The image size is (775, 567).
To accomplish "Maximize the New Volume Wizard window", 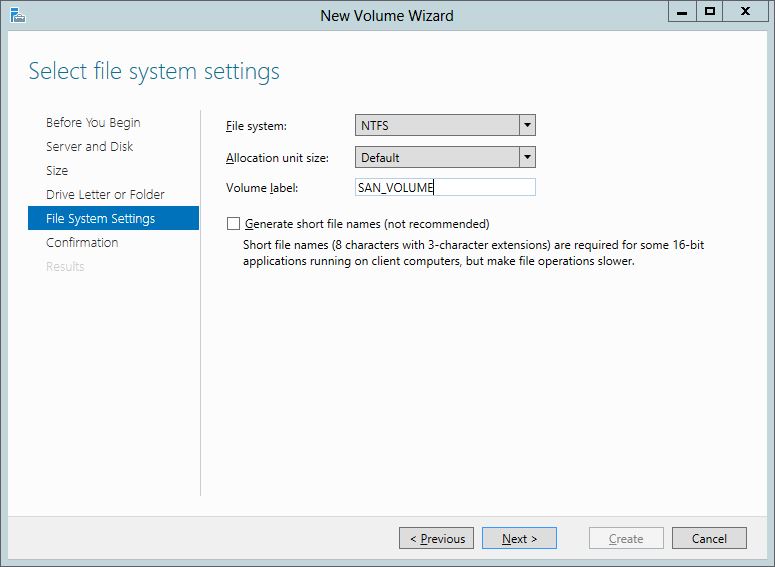I will tap(710, 12).
